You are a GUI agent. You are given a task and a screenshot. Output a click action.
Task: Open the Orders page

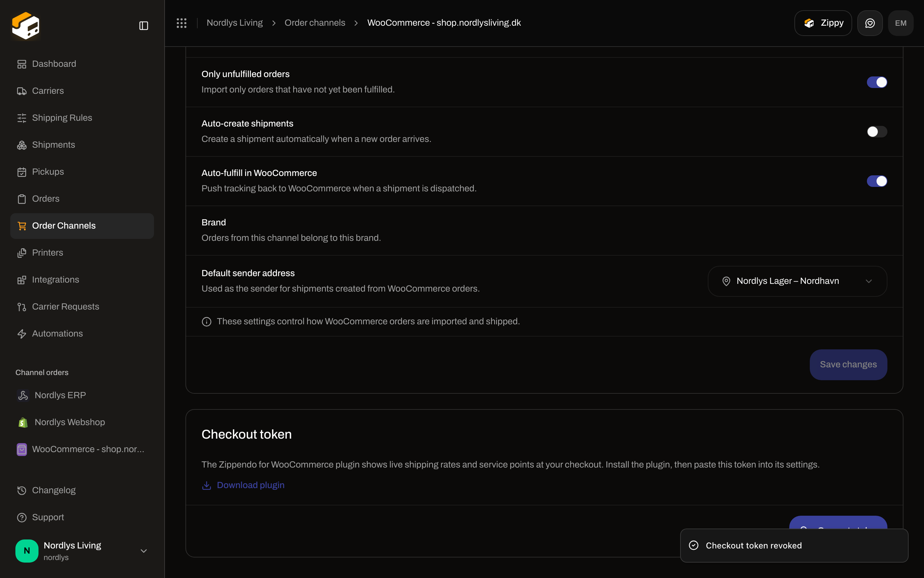click(82, 199)
